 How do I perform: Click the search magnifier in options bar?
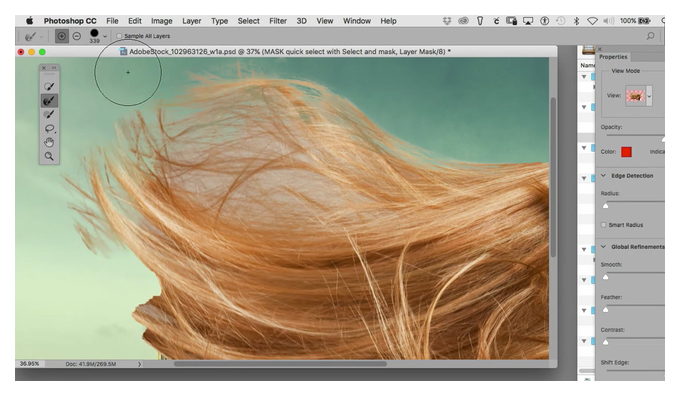point(650,36)
